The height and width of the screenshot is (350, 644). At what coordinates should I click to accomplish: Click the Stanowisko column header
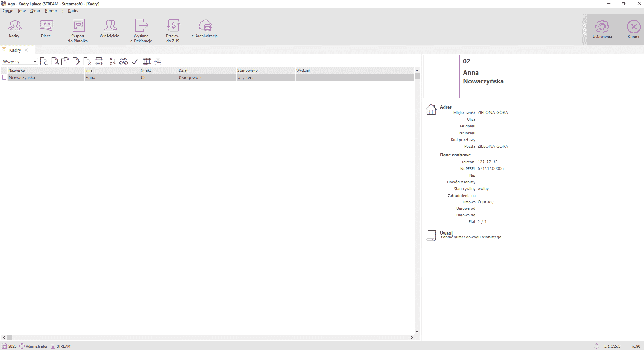248,70
